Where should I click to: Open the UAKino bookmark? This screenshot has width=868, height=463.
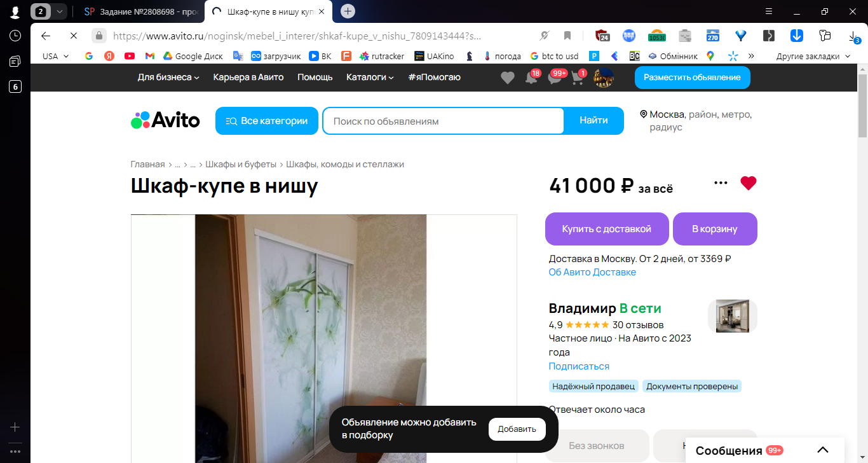(x=435, y=56)
